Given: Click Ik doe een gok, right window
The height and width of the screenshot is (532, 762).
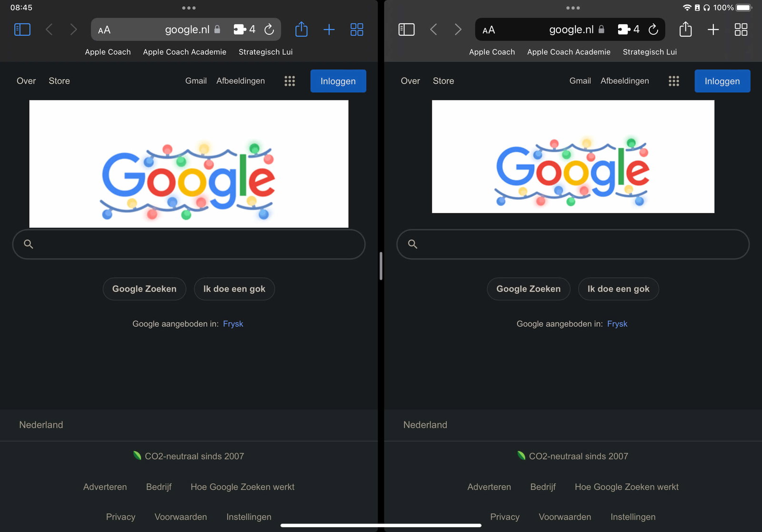Looking at the screenshot, I should coord(619,289).
